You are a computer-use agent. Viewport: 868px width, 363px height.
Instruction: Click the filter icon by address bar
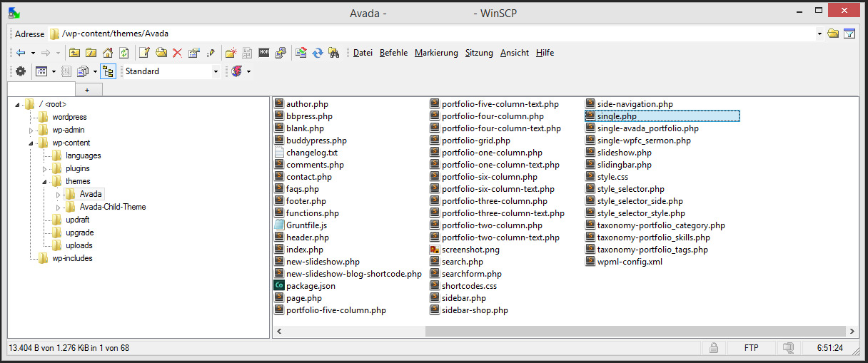pyautogui.click(x=849, y=34)
